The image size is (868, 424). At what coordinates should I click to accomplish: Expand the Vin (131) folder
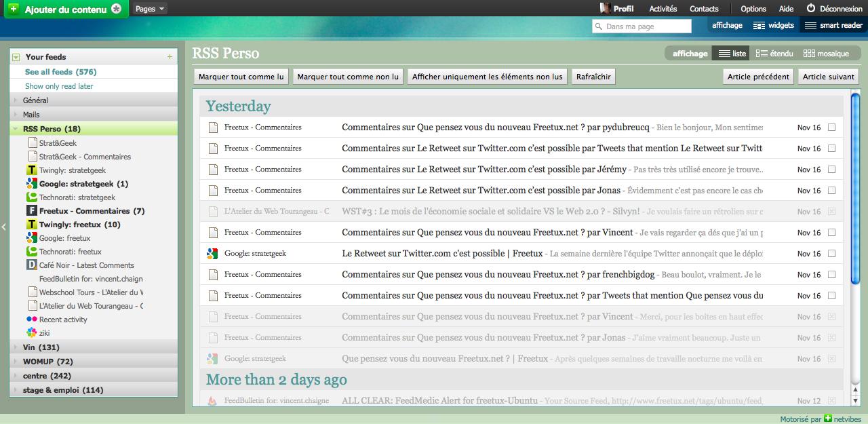point(16,347)
